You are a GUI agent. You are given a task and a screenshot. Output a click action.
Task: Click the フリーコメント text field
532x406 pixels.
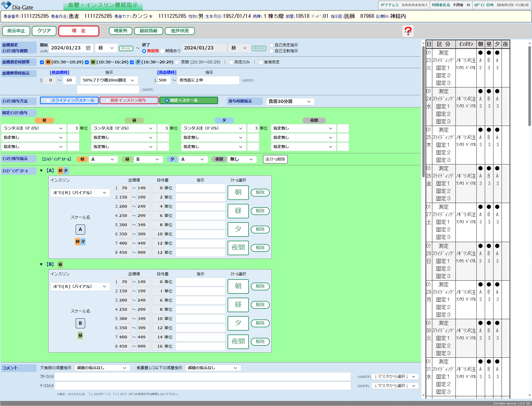click(x=203, y=377)
